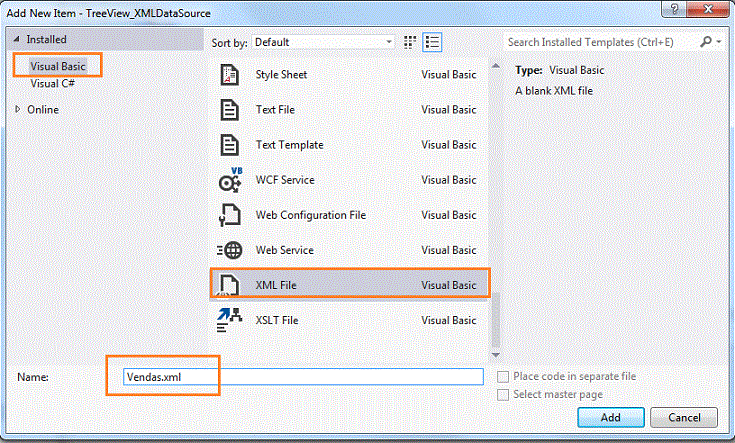
Task: Click the Add button
Action: pos(611,417)
